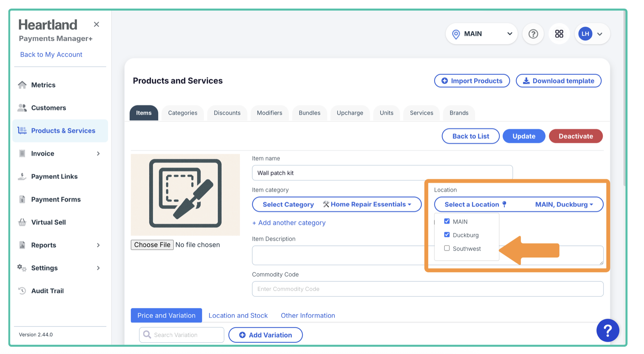644x354 pixels.
Task: Switch to the Categories tab
Action: pos(183,113)
